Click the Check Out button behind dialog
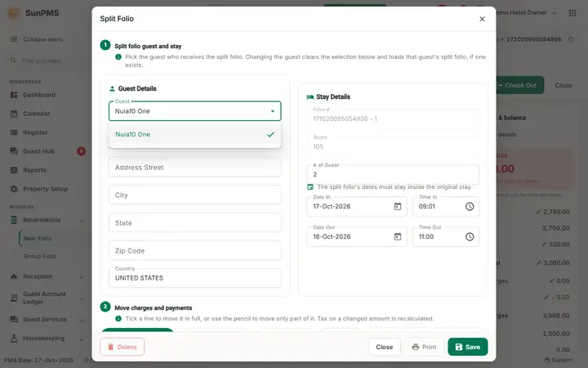This screenshot has height=368, width=588. 519,85
